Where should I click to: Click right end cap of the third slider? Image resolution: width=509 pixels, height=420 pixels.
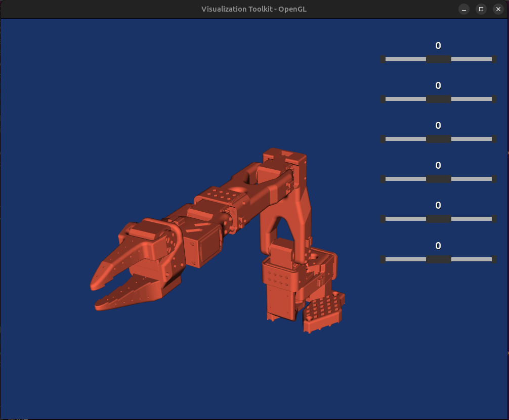[x=494, y=139]
